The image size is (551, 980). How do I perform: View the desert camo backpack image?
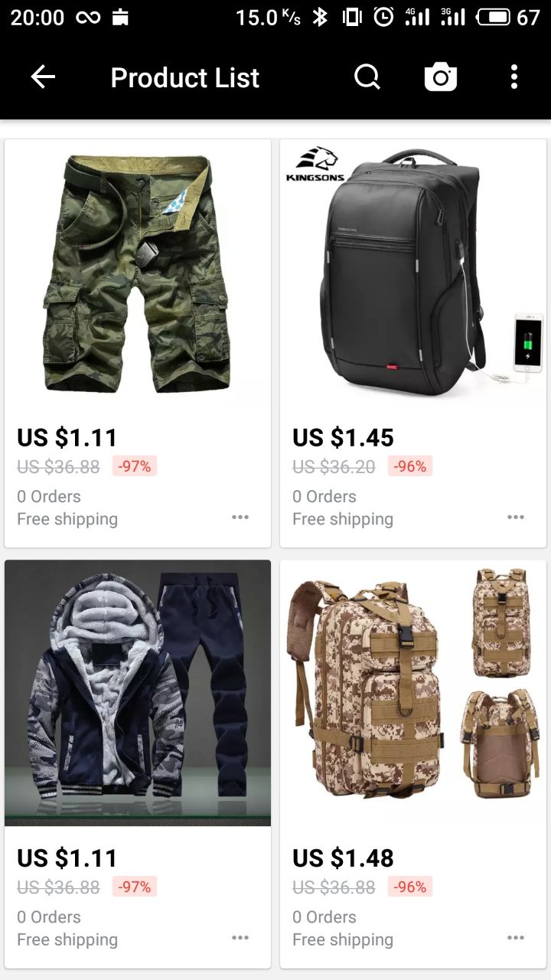[x=413, y=693]
